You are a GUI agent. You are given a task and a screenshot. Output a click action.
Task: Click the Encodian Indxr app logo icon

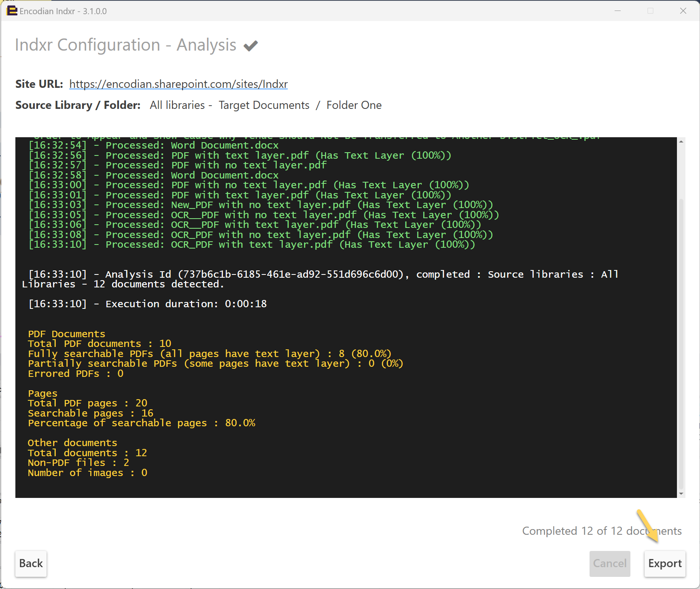click(12, 11)
